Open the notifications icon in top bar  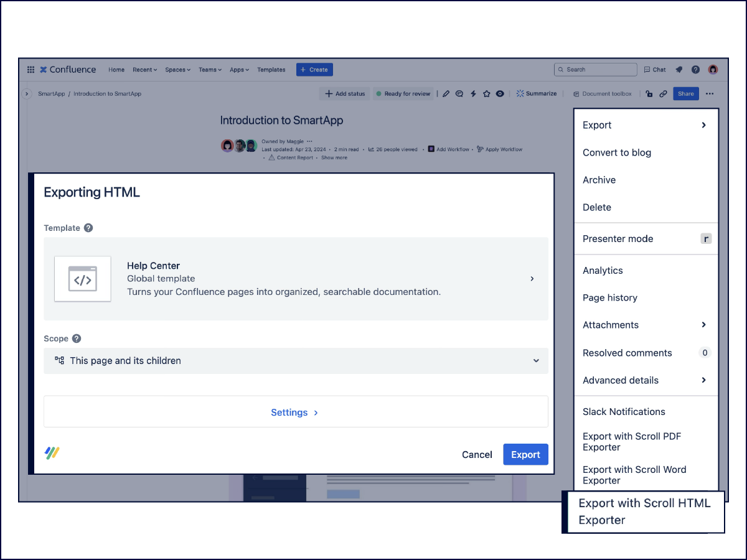point(679,70)
